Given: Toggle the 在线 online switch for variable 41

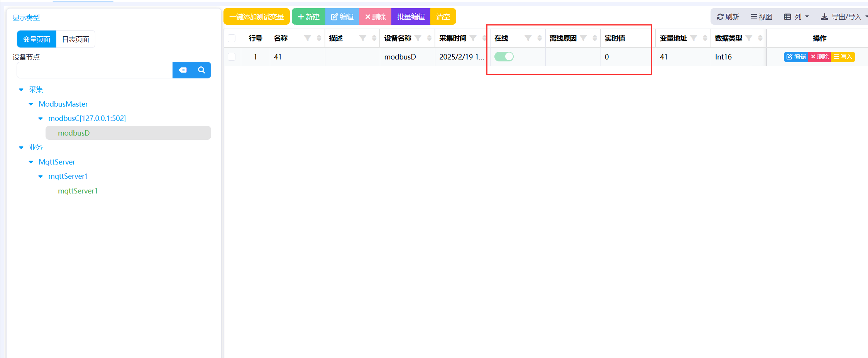Looking at the screenshot, I should [504, 56].
